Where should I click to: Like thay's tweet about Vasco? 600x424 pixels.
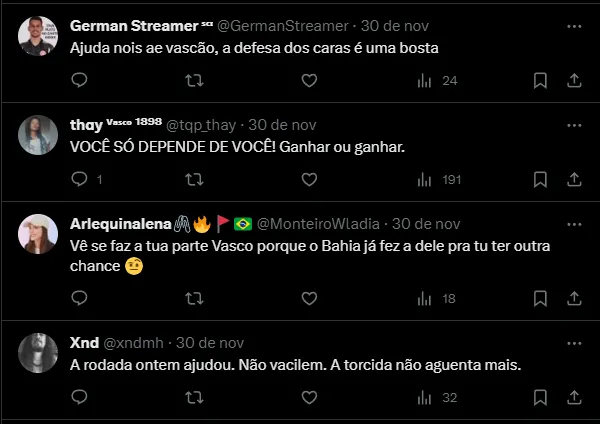point(310,180)
